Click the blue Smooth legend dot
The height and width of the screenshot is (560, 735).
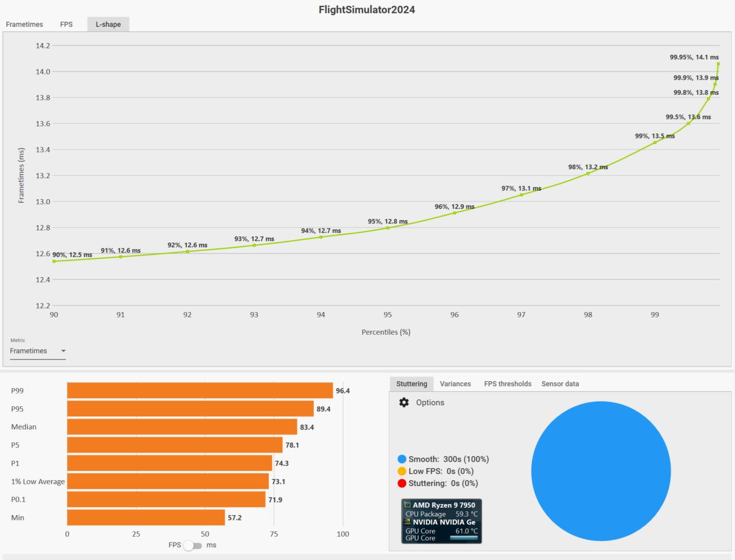pyautogui.click(x=402, y=459)
